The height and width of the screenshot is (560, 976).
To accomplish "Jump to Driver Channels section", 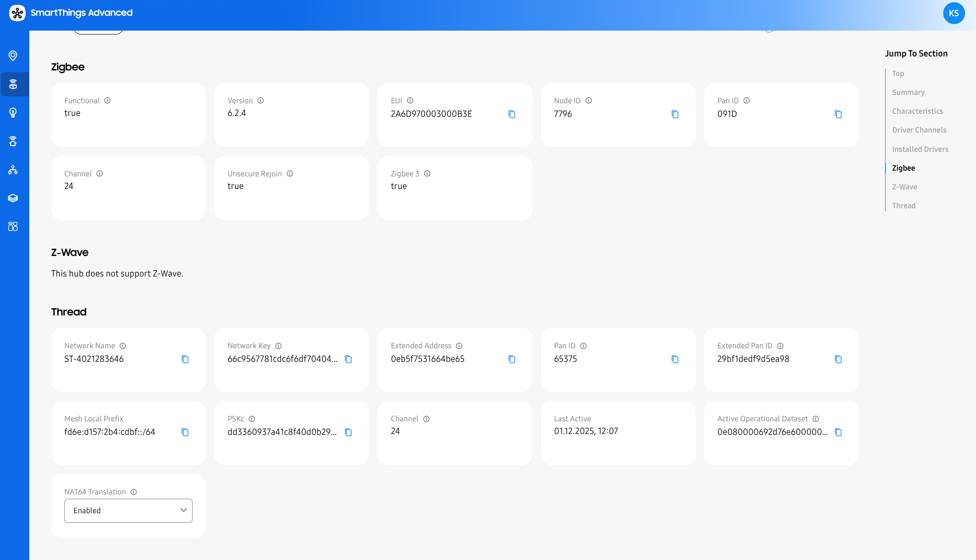I will [919, 130].
